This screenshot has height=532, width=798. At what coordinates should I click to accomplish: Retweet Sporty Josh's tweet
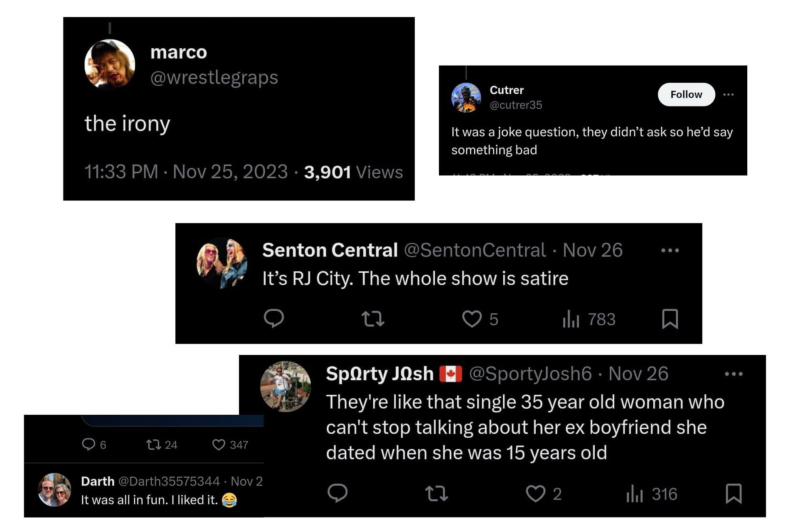pos(436,493)
